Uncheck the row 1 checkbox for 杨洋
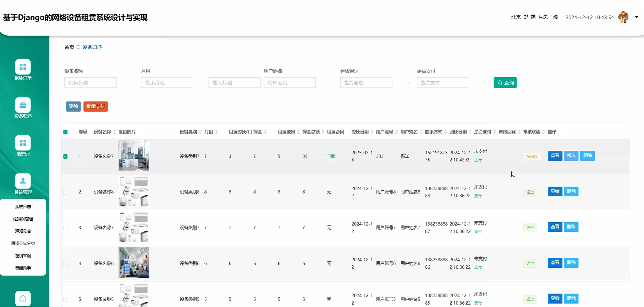This screenshot has width=644, height=307. click(x=65, y=157)
